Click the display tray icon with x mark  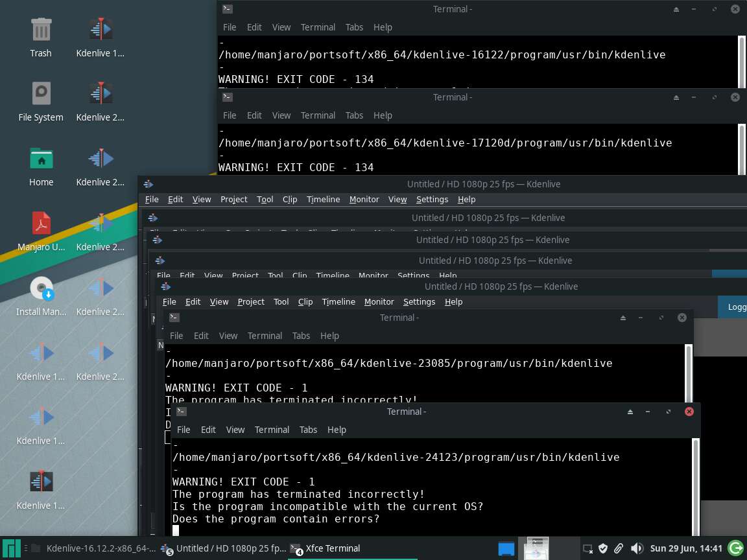click(x=588, y=549)
